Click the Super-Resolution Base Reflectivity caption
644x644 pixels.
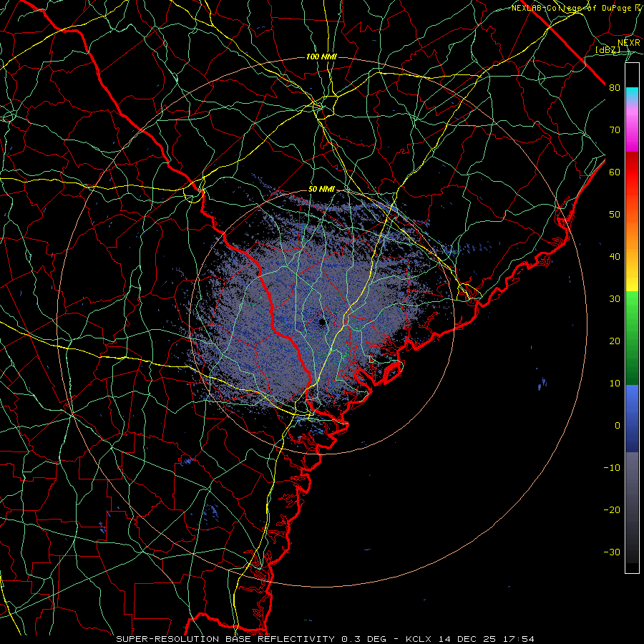tap(225, 639)
